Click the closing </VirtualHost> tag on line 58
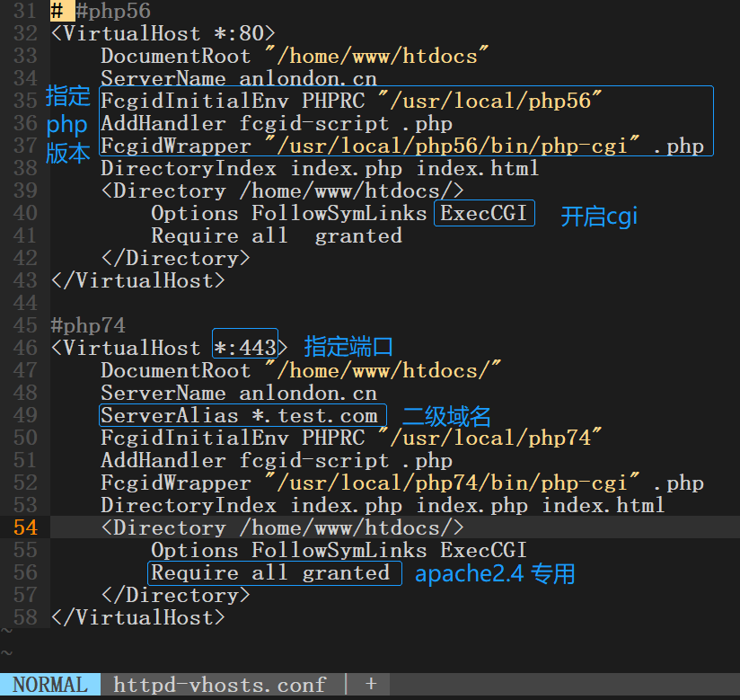Image resolution: width=740 pixels, height=700 pixels. [x=138, y=617]
